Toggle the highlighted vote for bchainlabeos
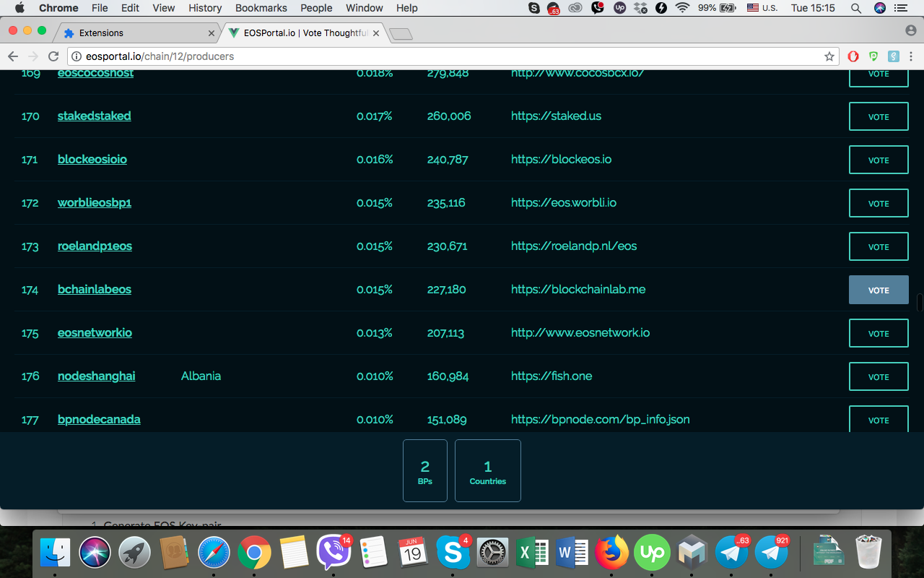The width and height of the screenshot is (924, 578). pos(879,290)
